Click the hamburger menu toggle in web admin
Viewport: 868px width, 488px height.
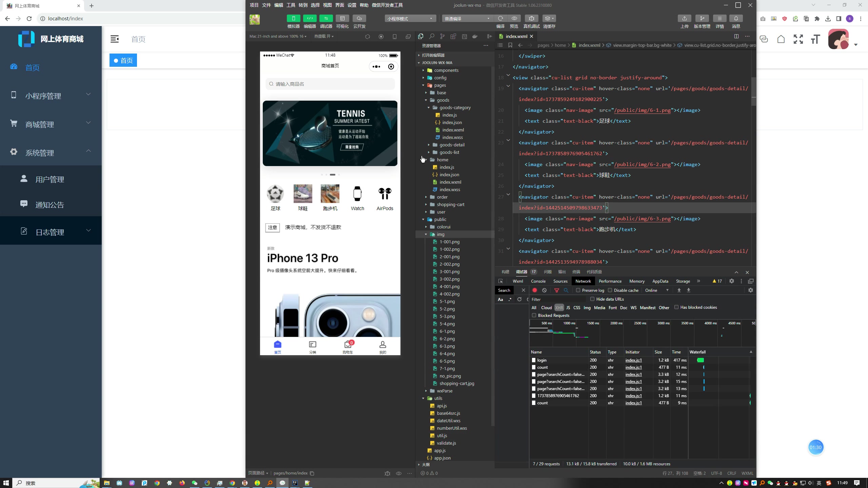point(115,39)
